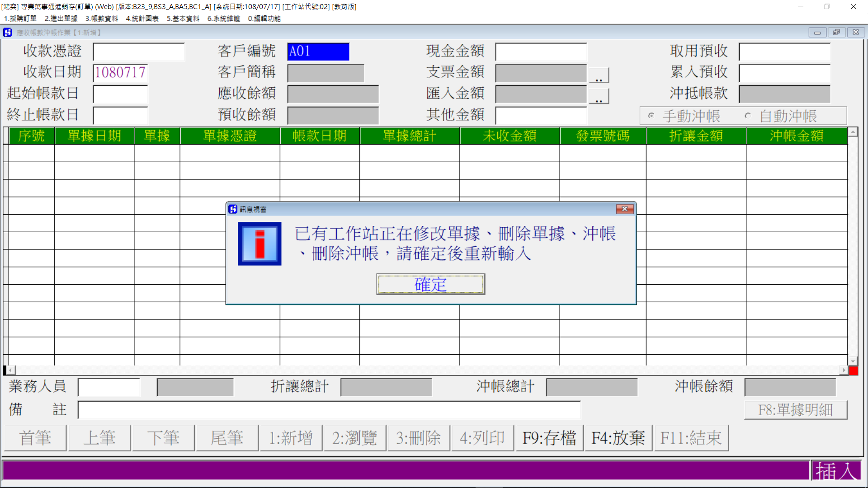Viewport: 868px width, 488px height.
Task: Minimize the inner 應收帳款沖帳作業 window
Action: (x=817, y=33)
